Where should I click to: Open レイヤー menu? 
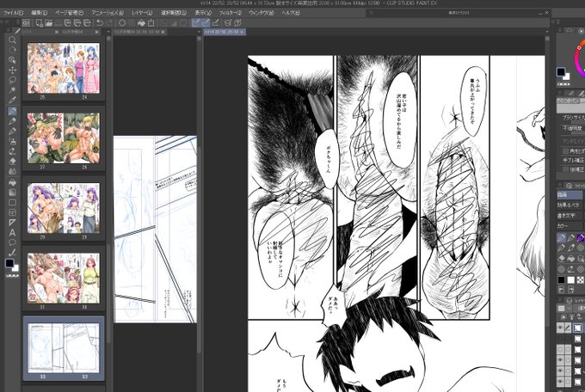coord(142,13)
